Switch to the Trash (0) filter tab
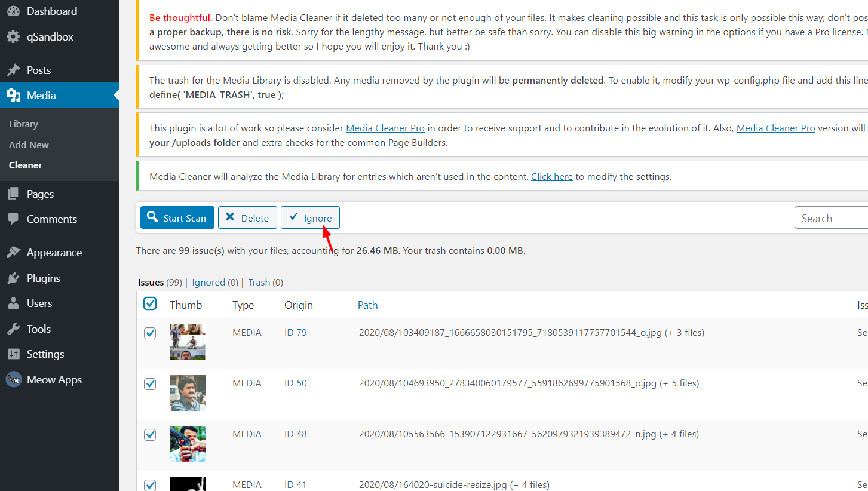868x491 pixels. [x=266, y=283]
